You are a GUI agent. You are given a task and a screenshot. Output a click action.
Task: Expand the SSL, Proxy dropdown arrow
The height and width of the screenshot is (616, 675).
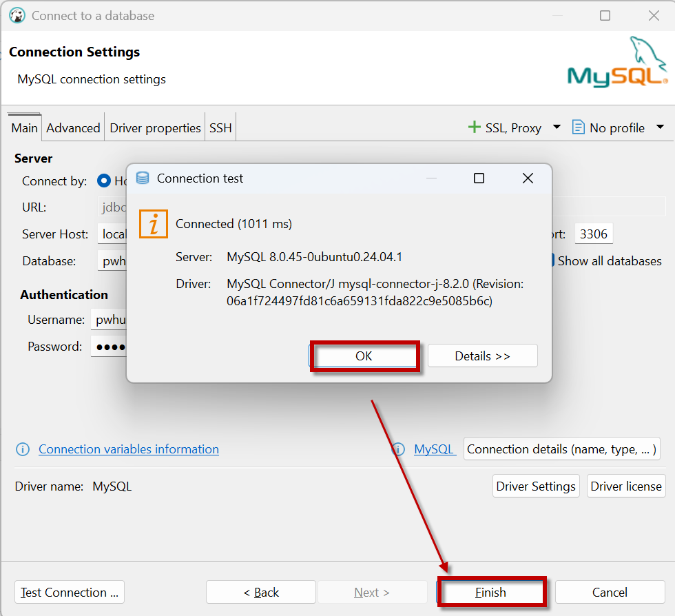click(x=557, y=127)
